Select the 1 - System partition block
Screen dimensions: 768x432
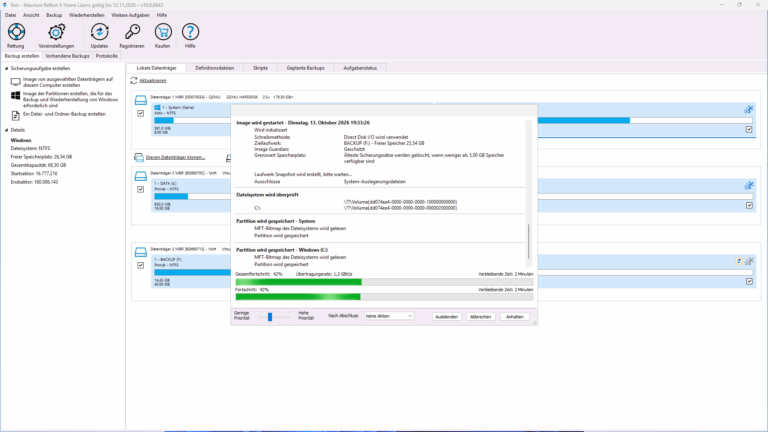pos(191,119)
